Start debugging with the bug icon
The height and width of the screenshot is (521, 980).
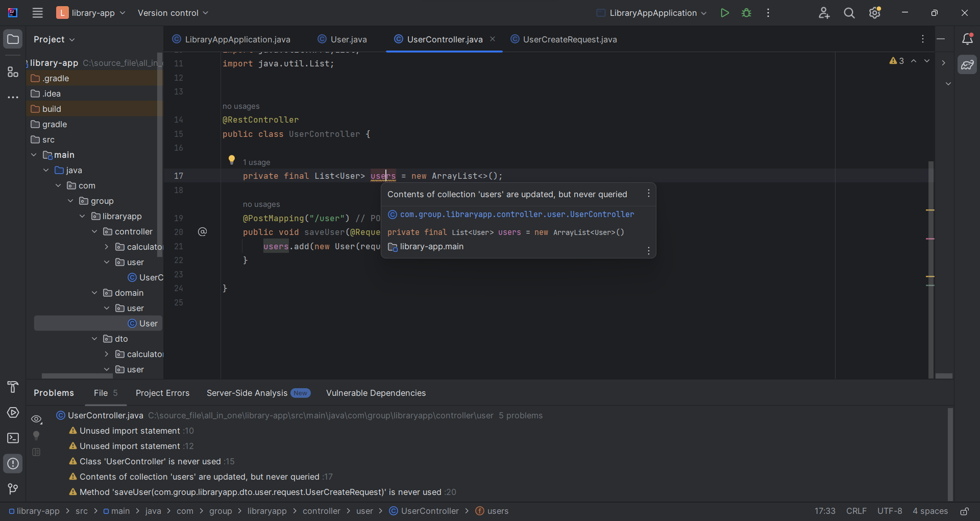pyautogui.click(x=746, y=13)
